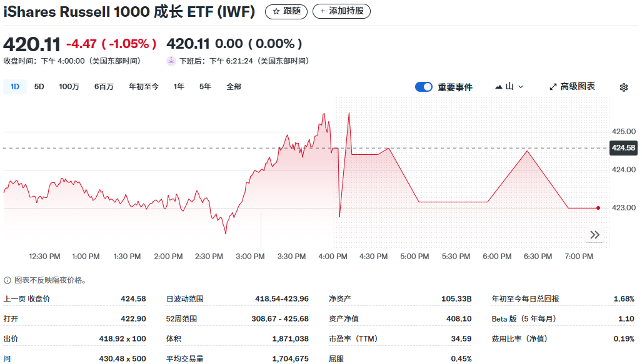Click 日波动范围 value 418.54-423.96
The width and height of the screenshot is (642, 364).
282,299
